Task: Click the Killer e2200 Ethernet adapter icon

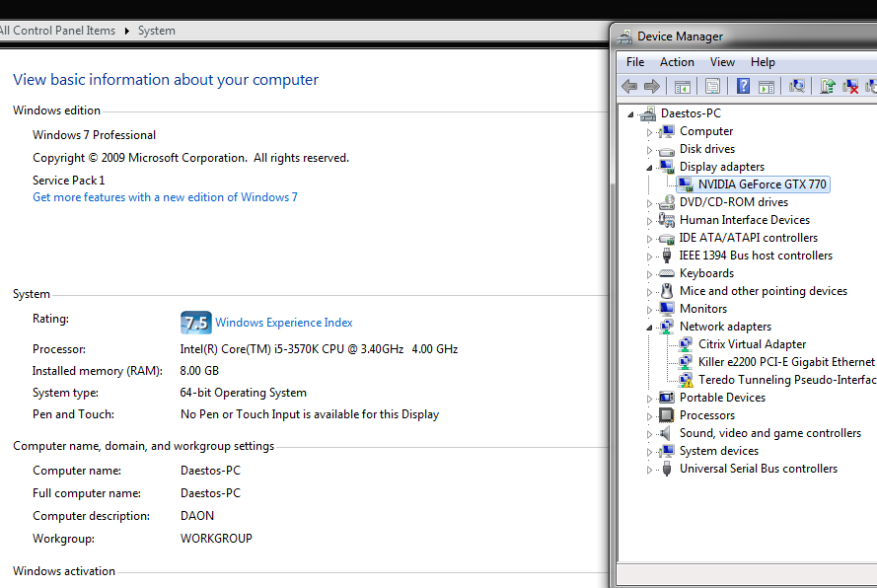Action: pos(686,362)
